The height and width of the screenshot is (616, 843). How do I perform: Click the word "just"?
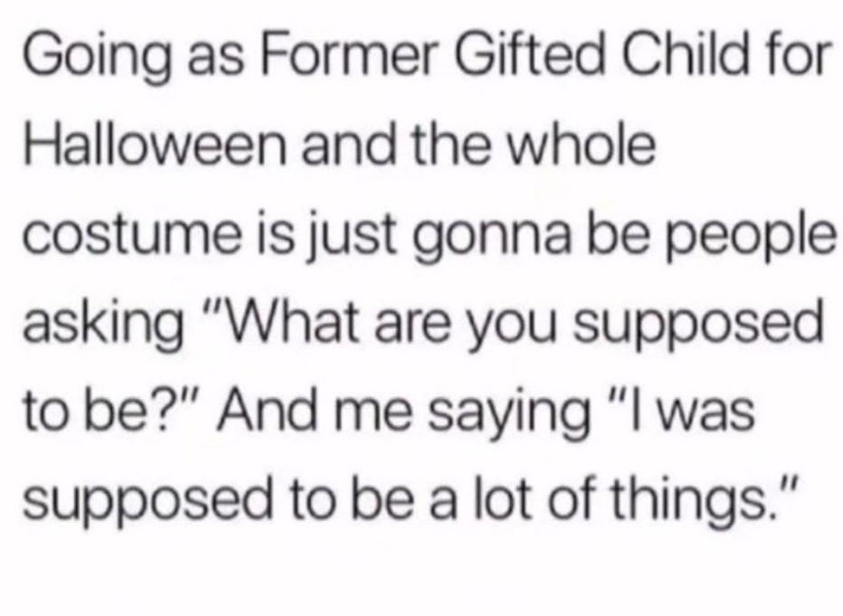[363, 238]
